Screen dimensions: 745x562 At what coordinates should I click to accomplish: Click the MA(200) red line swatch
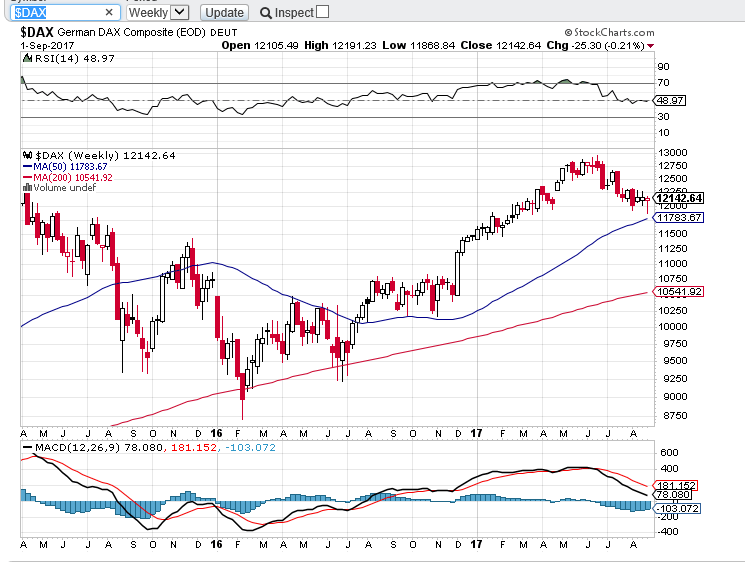click(x=28, y=178)
